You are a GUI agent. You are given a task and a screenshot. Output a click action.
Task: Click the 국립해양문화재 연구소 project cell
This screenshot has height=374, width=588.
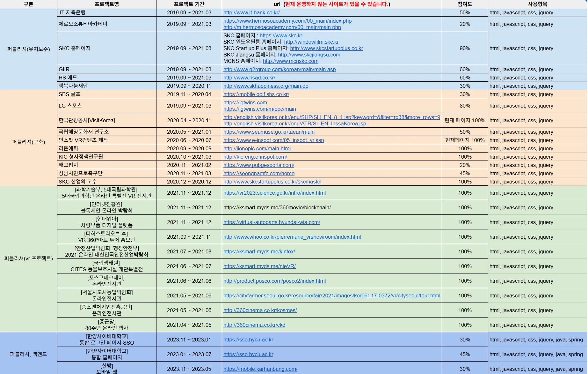click(x=107, y=132)
